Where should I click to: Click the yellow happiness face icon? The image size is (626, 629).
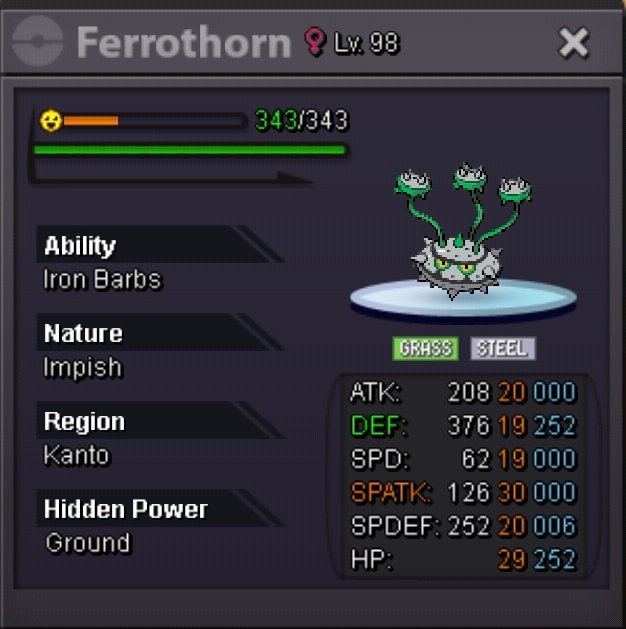click(x=51, y=120)
